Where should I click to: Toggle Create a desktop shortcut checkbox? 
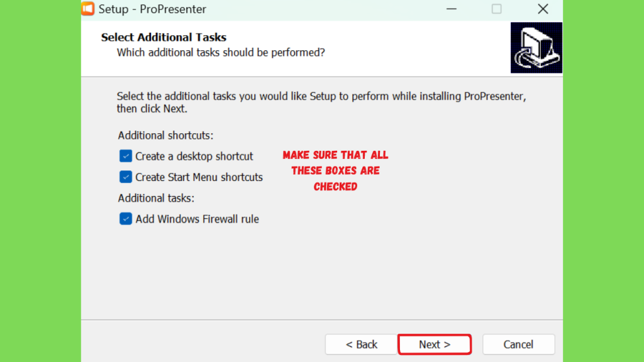click(126, 156)
